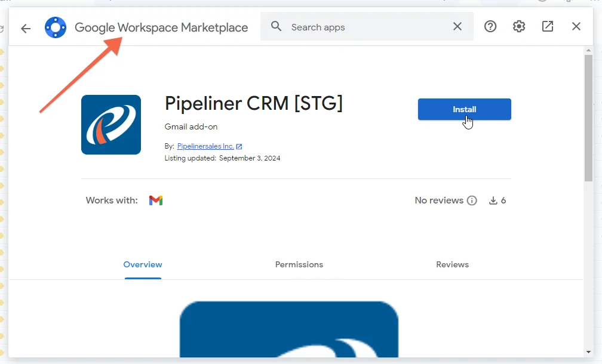Click the large overview preview image

(289, 329)
